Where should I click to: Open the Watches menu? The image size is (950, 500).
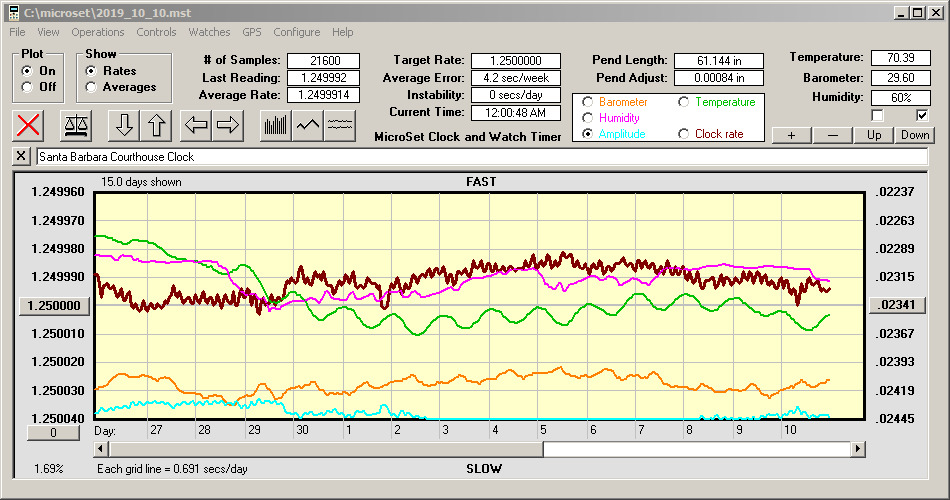point(209,32)
